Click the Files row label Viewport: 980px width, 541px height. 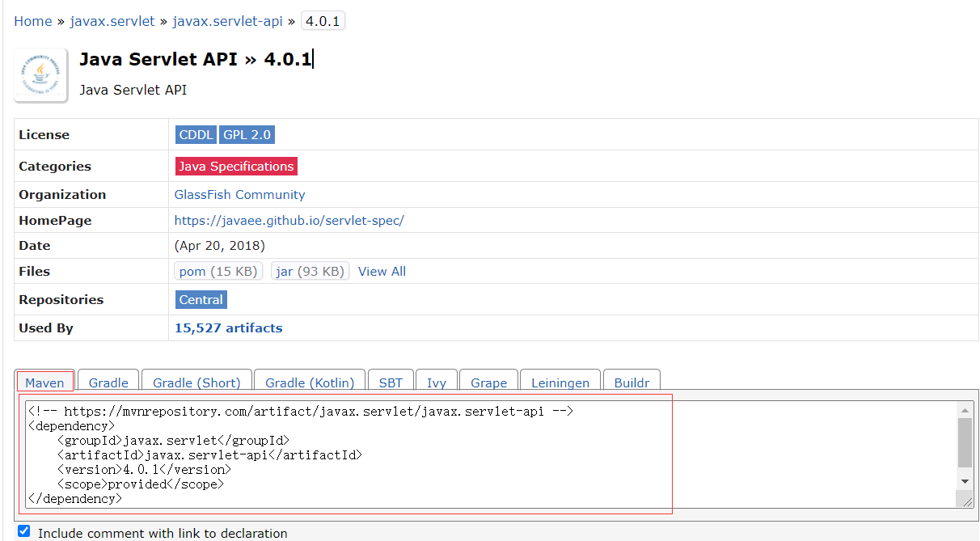click(35, 272)
